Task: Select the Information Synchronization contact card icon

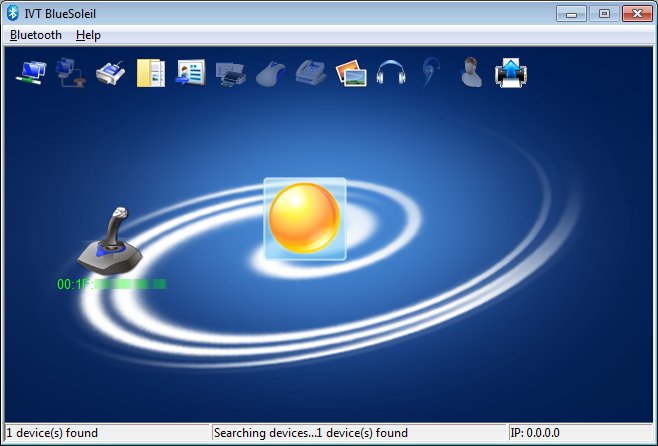Action: [x=191, y=73]
